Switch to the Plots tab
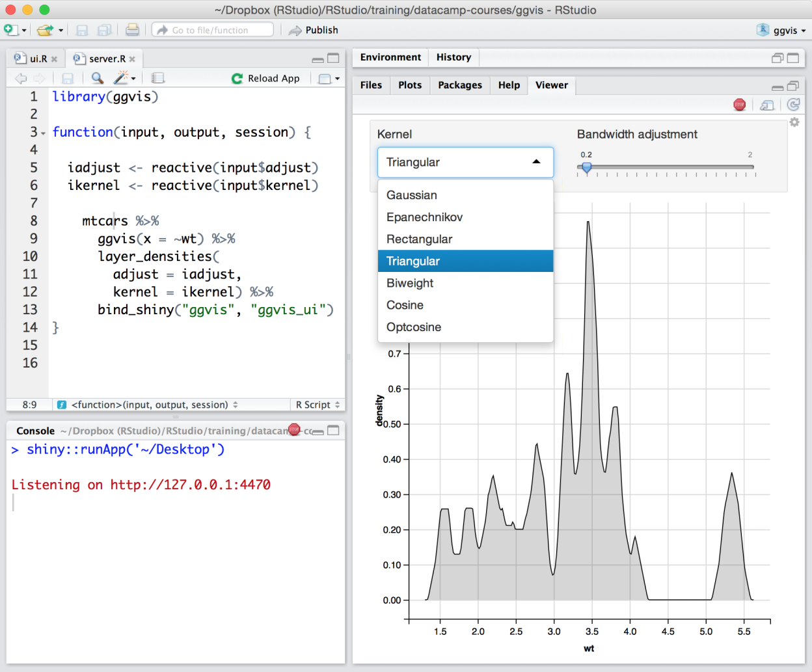The width and height of the screenshot is (812, 672). (410, 85)
